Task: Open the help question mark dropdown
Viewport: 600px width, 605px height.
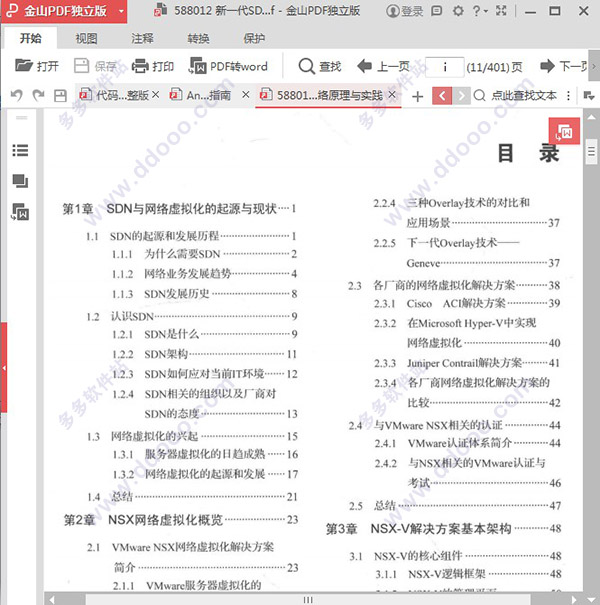Action: (x=480, y=11)
